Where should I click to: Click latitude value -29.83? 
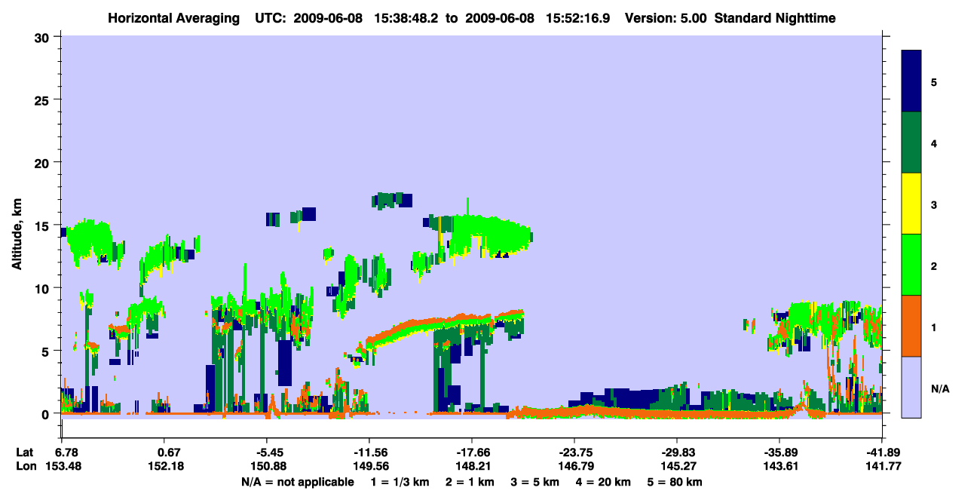tap(677, 452)
